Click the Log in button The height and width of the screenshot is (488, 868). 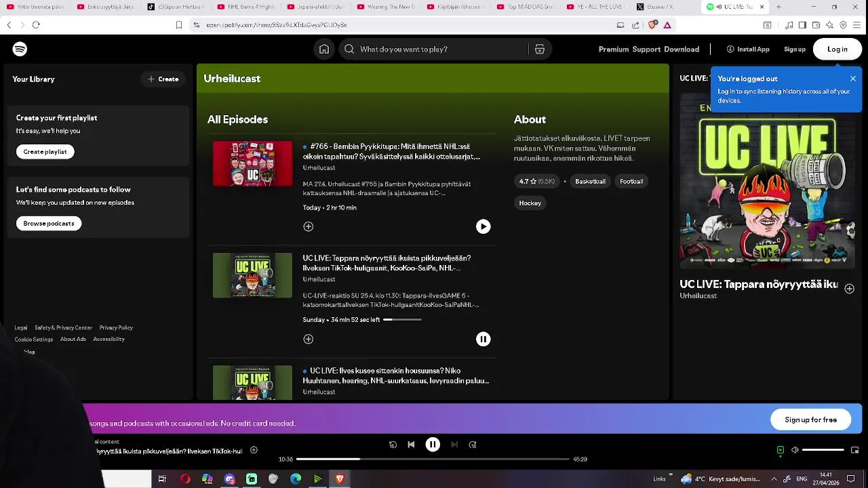coord(837,49)
